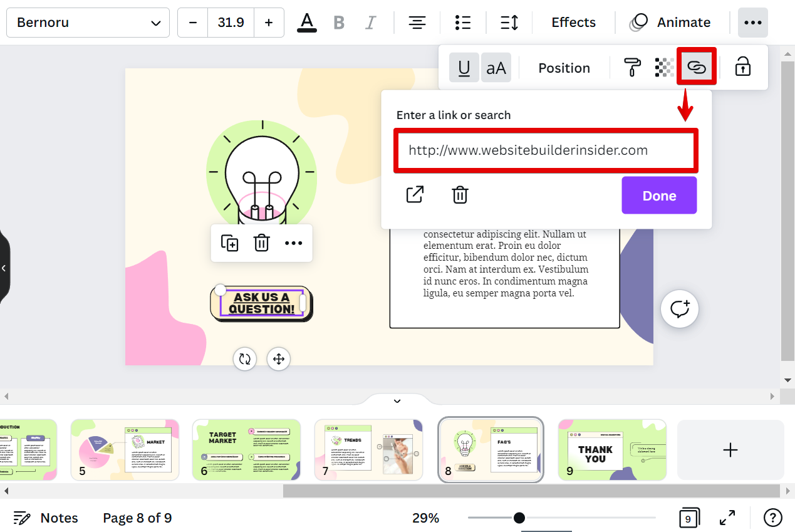This screenshot has height=532, width=795.
Task: Toggle underline formatting
Action: (x=464, y=67)
